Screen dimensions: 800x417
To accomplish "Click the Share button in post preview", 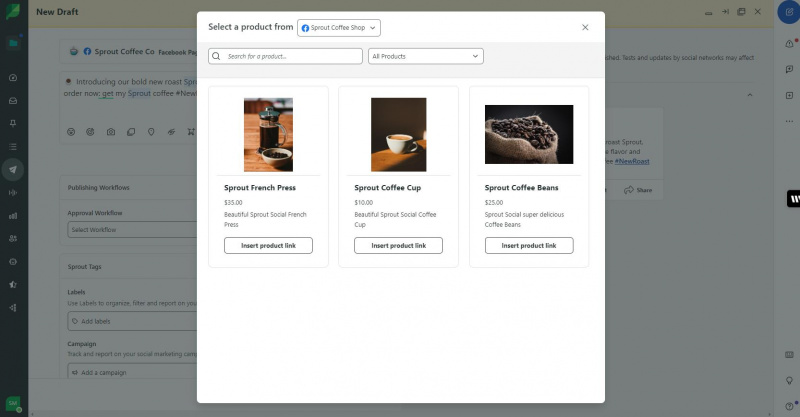I will click(638, 190).
